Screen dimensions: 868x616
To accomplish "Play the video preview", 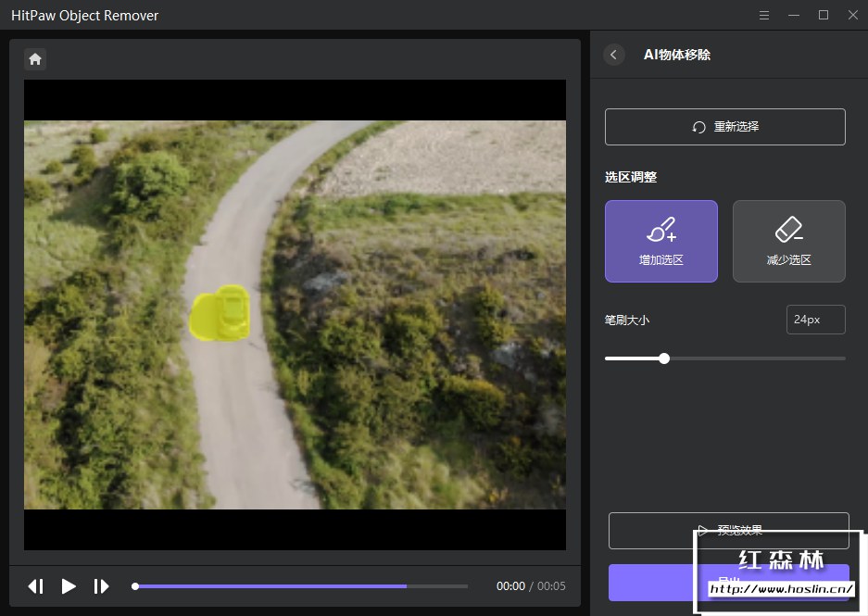I will (x=69, y=586).
